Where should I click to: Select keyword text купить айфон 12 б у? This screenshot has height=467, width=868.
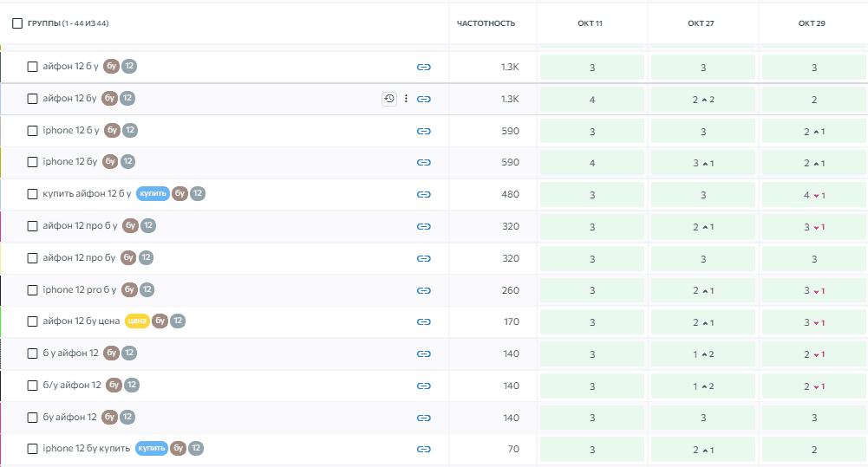(x=87, y=194)
